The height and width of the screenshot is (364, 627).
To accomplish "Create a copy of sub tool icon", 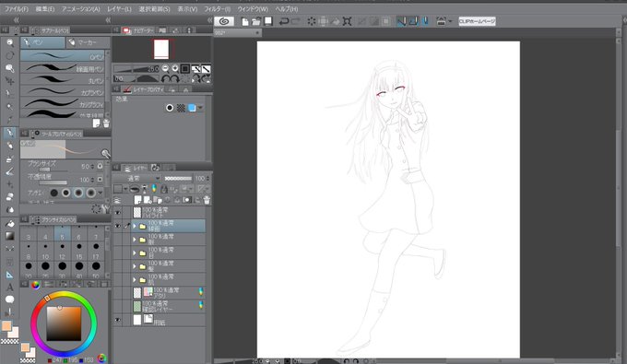I will coord(96,123).
